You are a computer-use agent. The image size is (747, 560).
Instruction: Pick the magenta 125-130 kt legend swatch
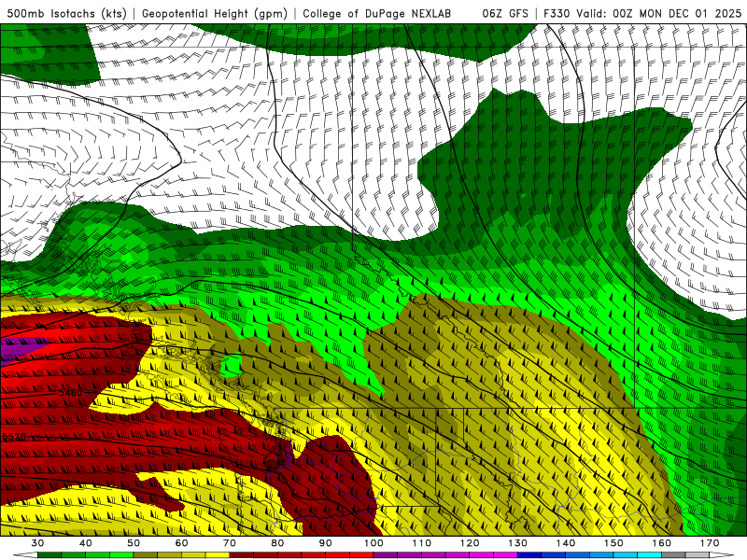[x=505, y=555]
